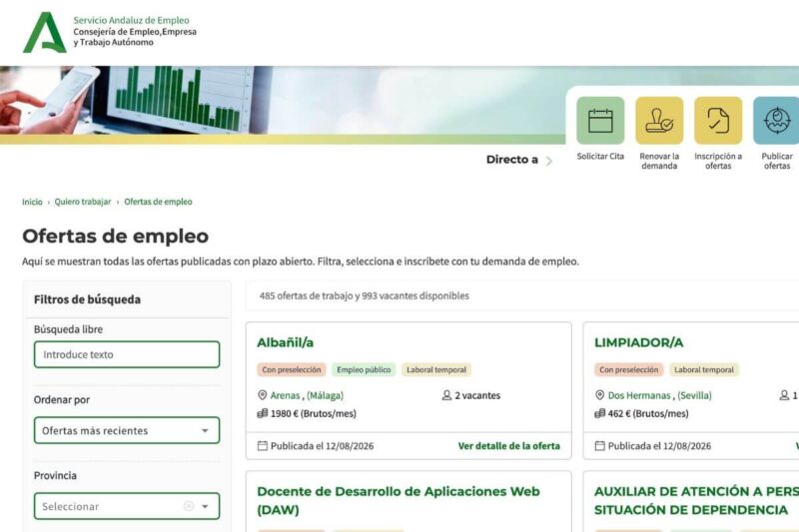799x532 pixels.
Task: Click the location pin icon beside Arenas
Action: coord(263,395)
